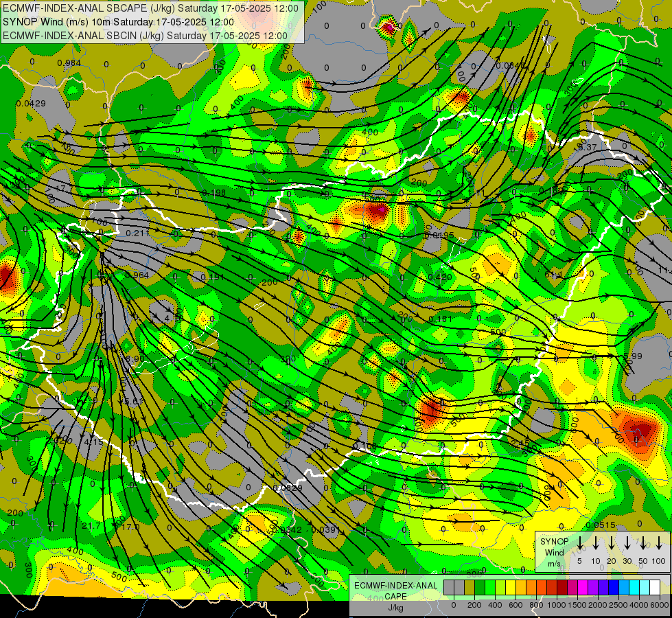The image size is (672, 618).
Task: Select the pure yellow swatch in the CAPE legend
Action: click(511, 588)
